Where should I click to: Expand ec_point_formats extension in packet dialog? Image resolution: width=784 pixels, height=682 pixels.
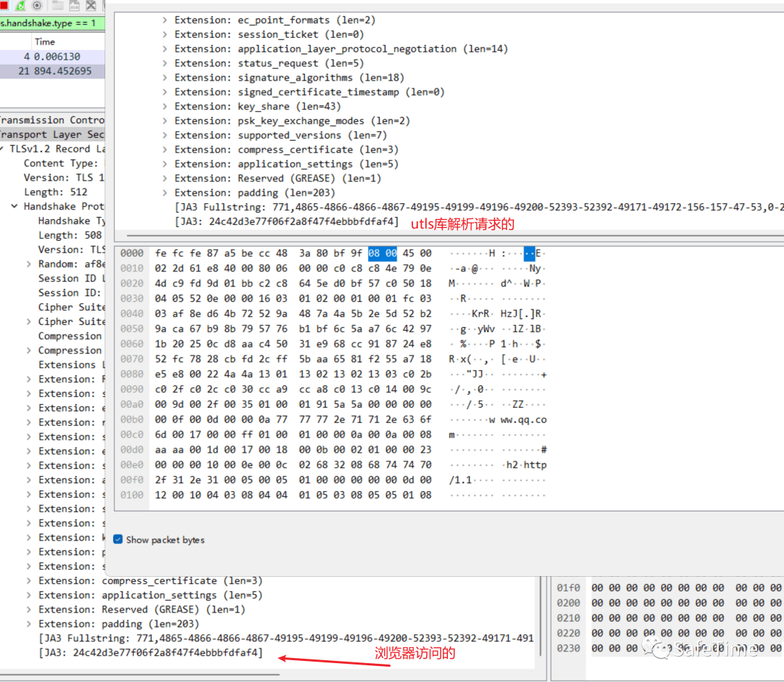point(165,20)
